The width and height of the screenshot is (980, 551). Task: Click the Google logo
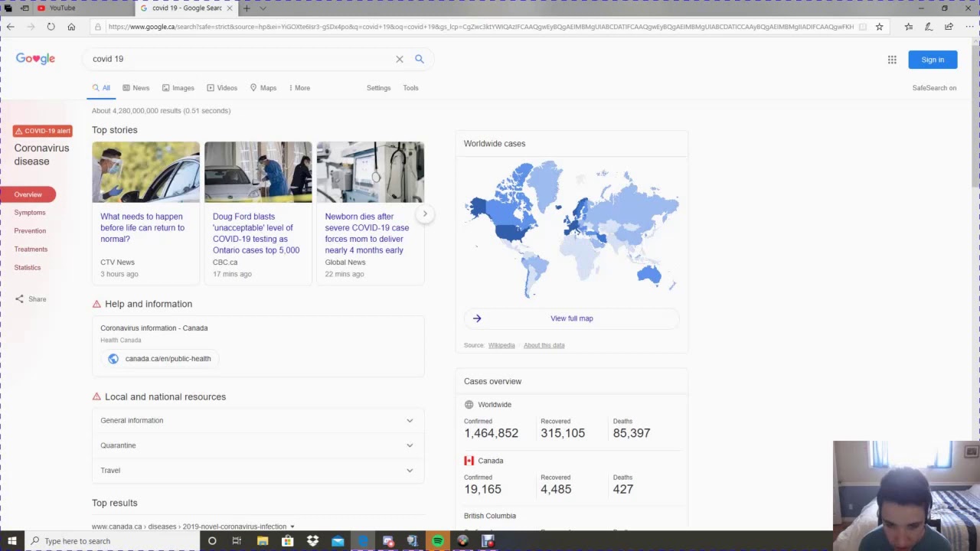35,59
